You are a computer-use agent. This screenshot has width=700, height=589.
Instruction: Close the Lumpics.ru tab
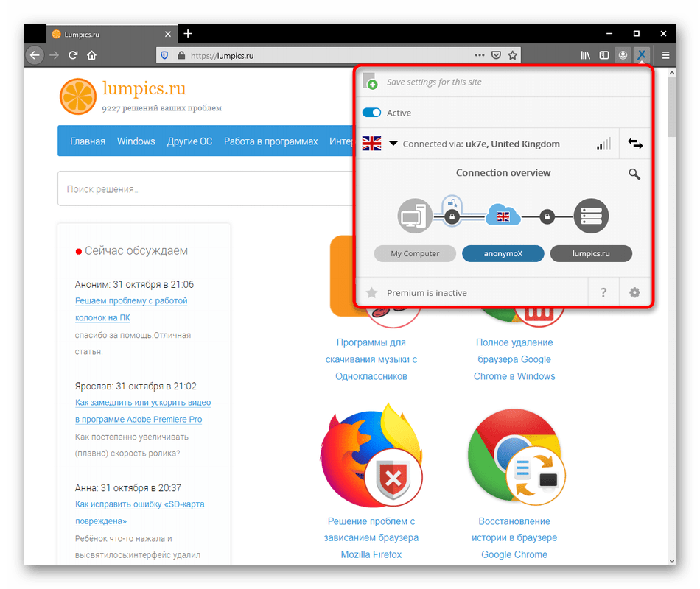[168, 35]
